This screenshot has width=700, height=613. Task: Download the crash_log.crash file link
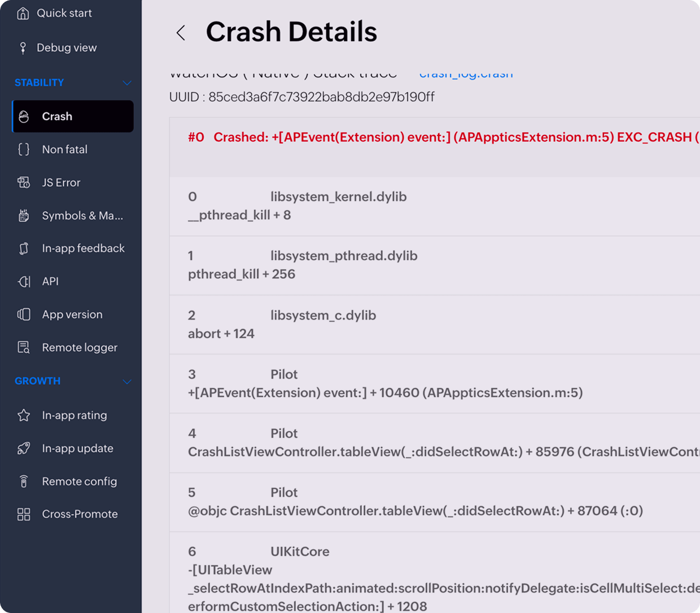tap(466, 74)
